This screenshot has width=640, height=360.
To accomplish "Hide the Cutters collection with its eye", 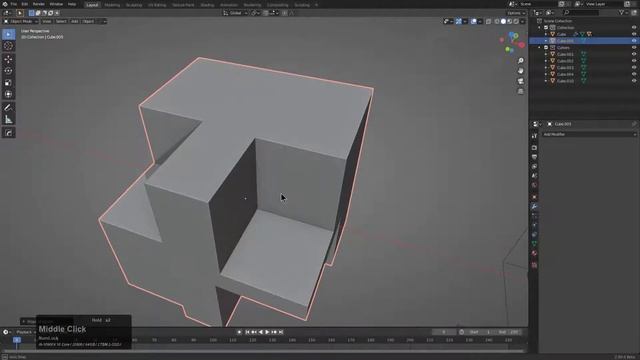I will click(x=634, y=48).
